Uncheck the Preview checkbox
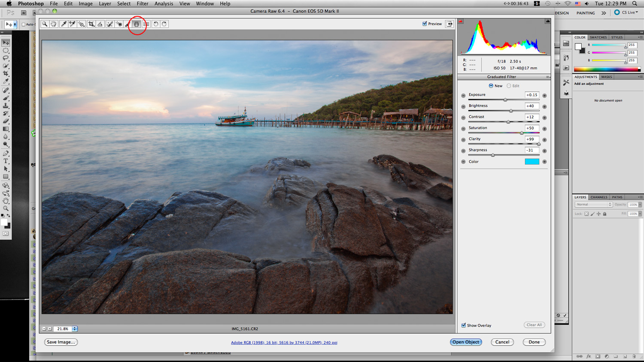Screen dimensions: 644x362 coord(425,24)
